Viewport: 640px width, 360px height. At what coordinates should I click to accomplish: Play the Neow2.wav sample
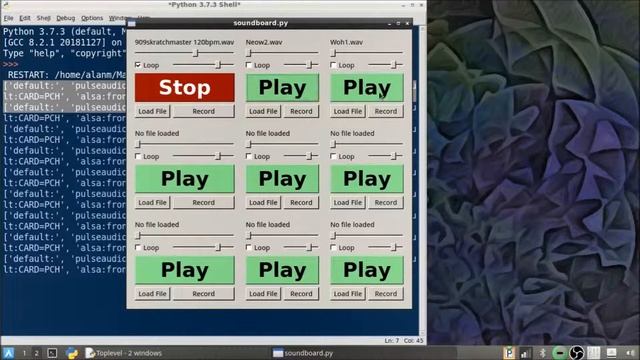point(282,87)
